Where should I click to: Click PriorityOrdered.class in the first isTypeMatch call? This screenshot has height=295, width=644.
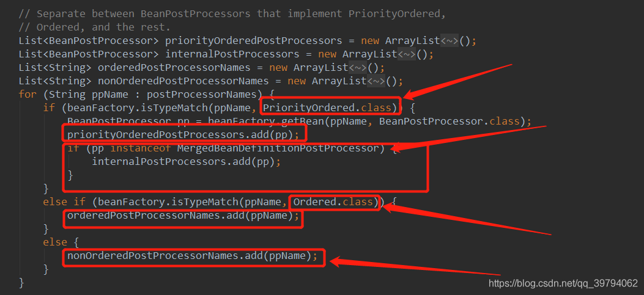[330, 108]
